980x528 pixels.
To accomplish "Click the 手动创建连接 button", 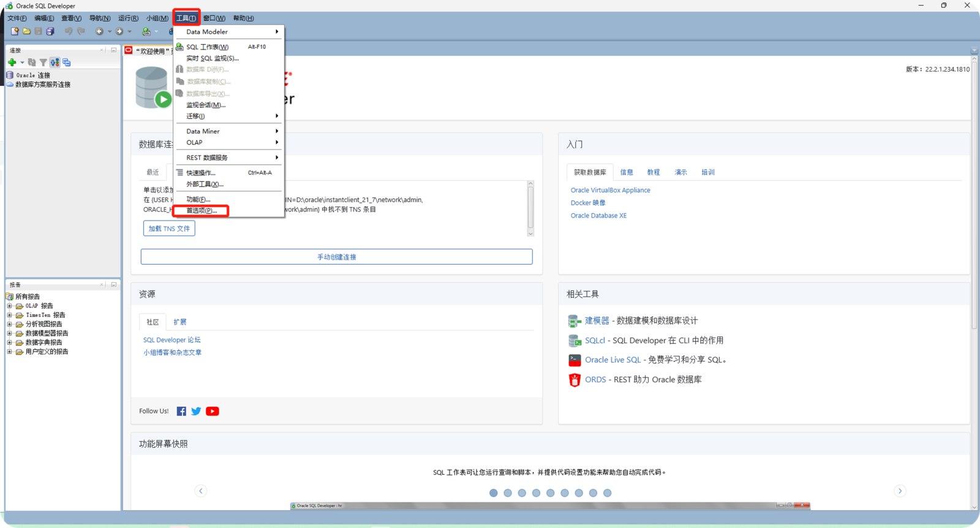I will tap(336, 257).
